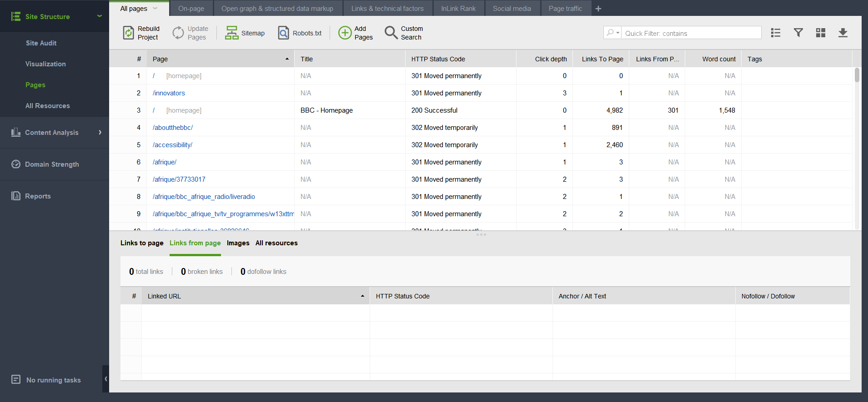Expand the Content Analysis section
Image resolution: width=868 pixels, height=402 pixels.
100,132
